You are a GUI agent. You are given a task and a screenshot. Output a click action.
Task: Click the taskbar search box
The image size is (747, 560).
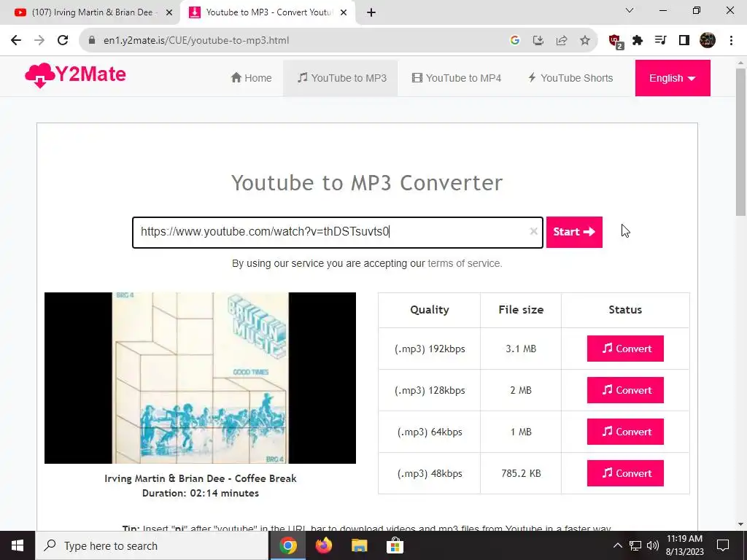[152, 545]
